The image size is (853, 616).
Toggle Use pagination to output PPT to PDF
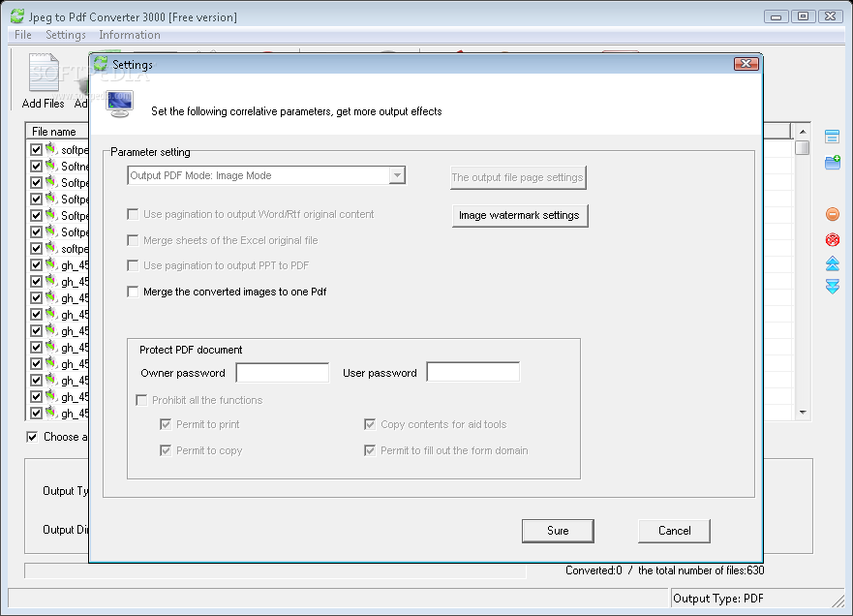[133, 265]
